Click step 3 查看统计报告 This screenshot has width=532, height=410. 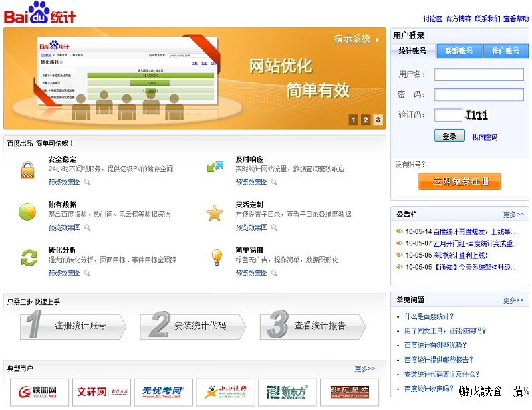click(x=313, y=326)
